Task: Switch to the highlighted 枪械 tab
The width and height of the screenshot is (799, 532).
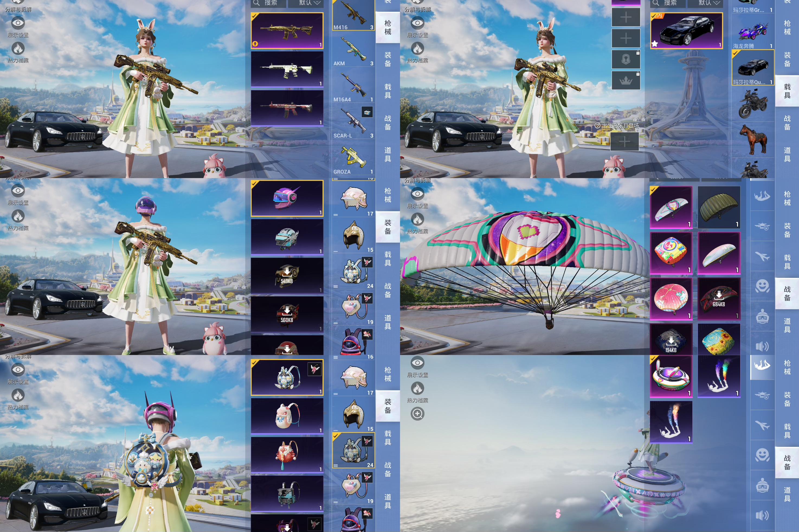Action: pyautogui.click(x=388, y=28)
